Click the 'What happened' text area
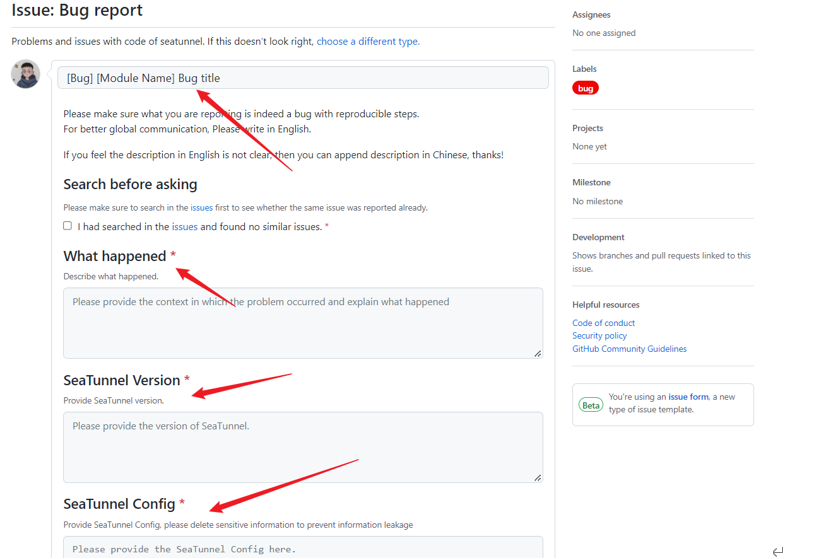Viewport: 814px width, 559px height. pos(303,323)
